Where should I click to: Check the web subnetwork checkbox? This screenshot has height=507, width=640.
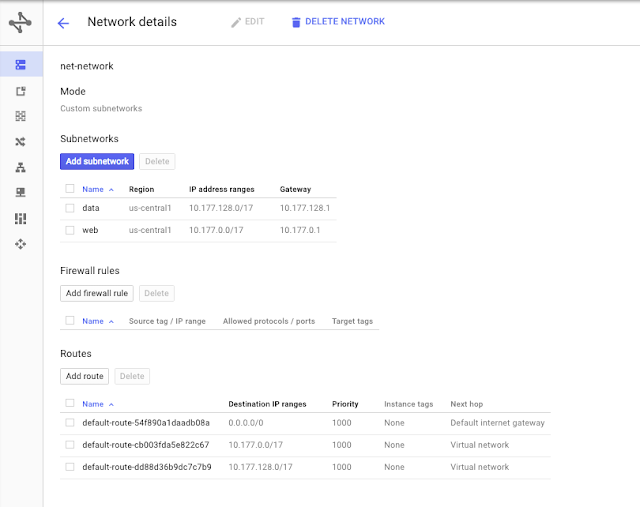pos(70,230)
